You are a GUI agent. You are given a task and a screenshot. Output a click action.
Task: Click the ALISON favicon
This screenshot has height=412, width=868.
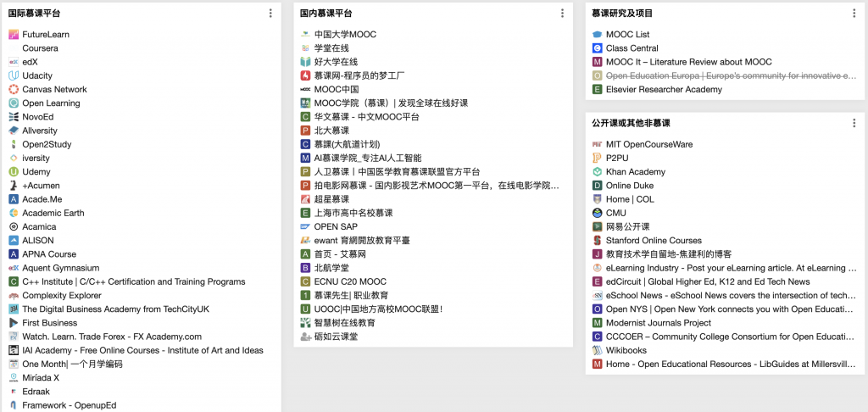pos(14,241)
